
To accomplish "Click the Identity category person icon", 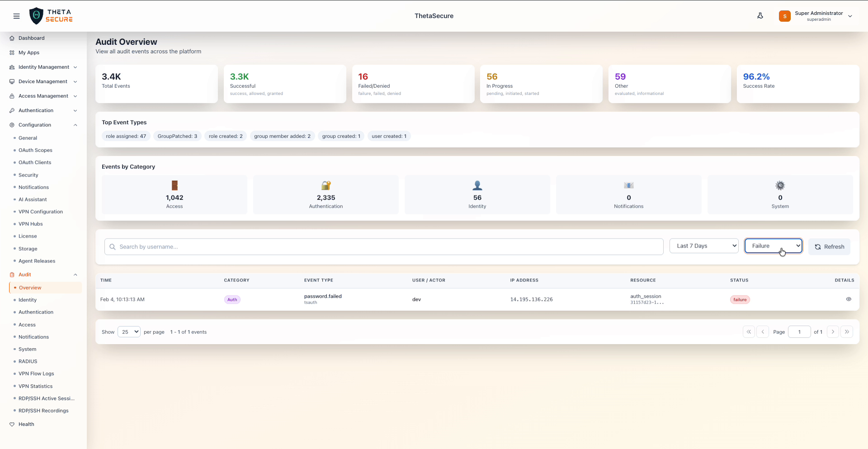I will point(477,185).
